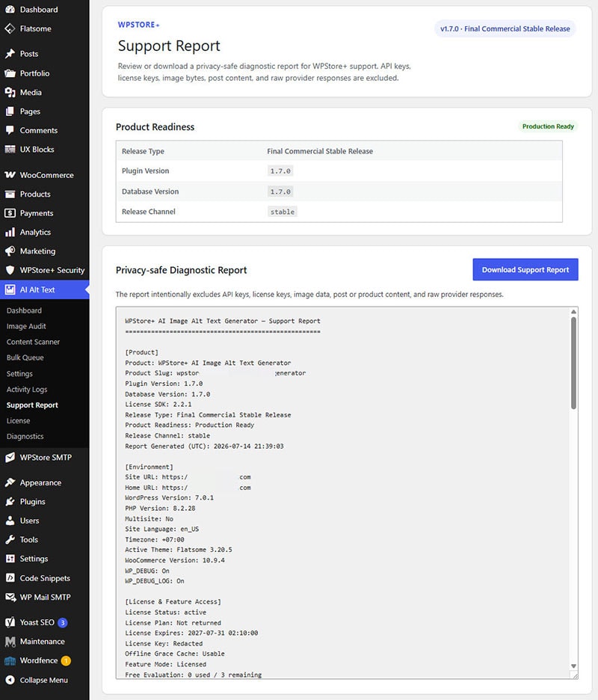Click the textarea resize handle corner
Viewport: 598px width, 700px height.
(x=575, y=676)
